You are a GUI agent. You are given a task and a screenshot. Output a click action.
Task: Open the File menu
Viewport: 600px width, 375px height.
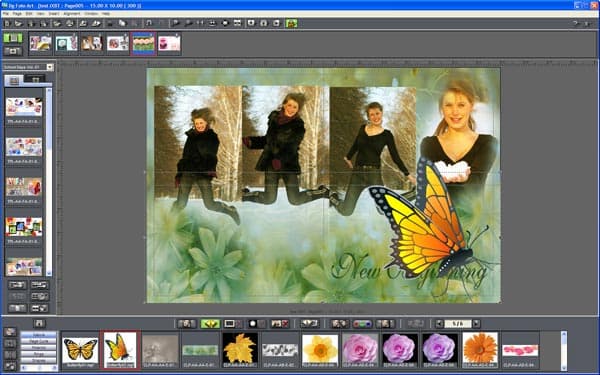click(6, 13)
